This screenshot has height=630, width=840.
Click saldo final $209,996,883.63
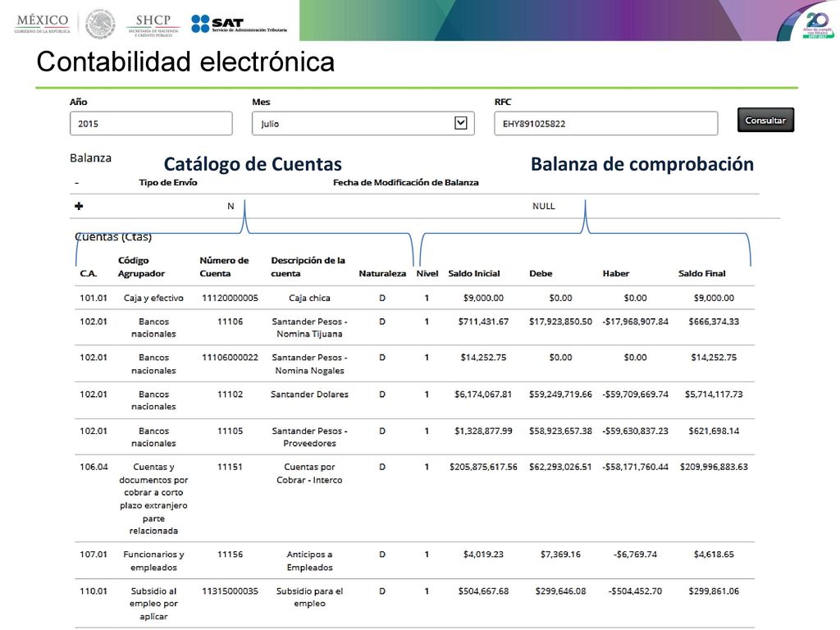coord(714,467)
